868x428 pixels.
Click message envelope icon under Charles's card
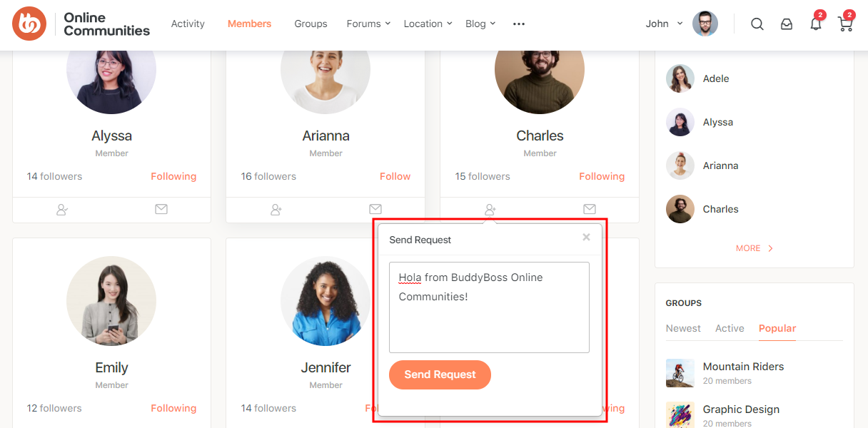[590, 209]
